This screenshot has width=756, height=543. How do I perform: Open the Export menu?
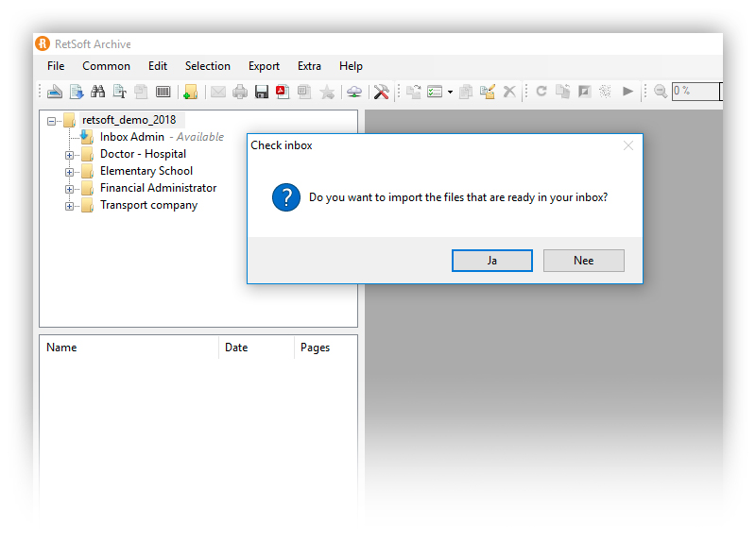click(264, 66)
